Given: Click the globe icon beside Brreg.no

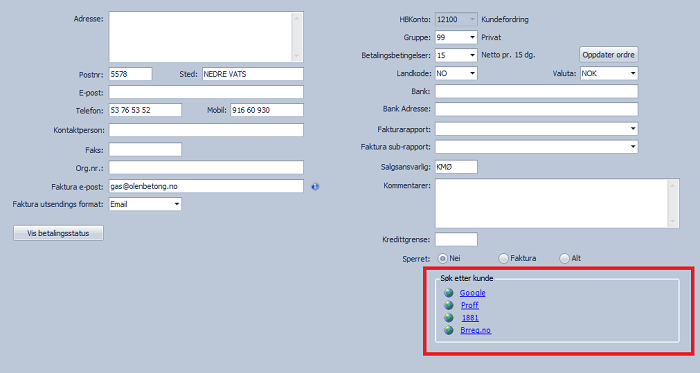Looking at the screenshot, I should pyautogui.click(x=449, y=330).
